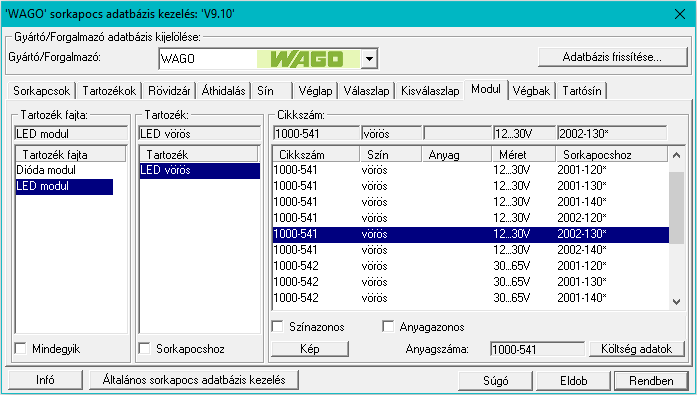
Task: Confirm with the Rendben button
Action: pos(651,381)
